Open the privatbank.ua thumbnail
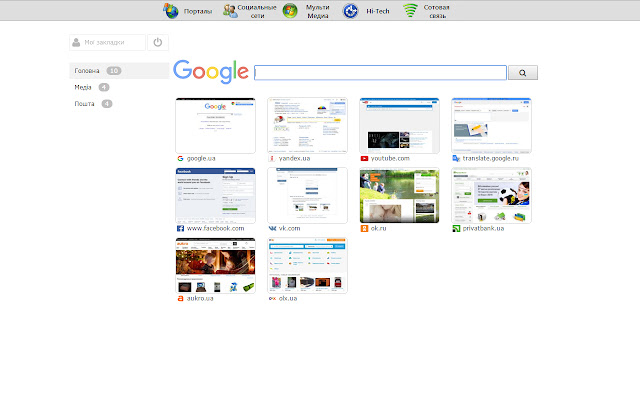 click(491, 196)
